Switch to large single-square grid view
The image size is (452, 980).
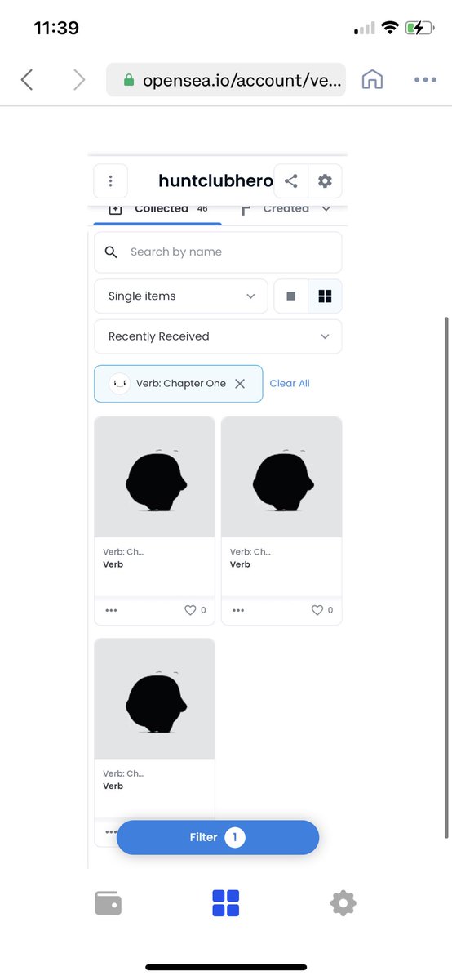290,296
